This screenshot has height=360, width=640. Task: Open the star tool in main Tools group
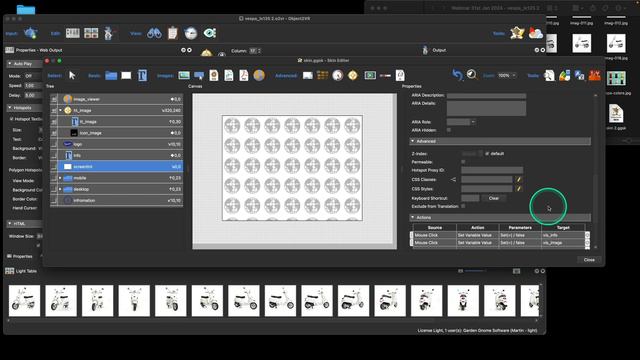(517, 33)
